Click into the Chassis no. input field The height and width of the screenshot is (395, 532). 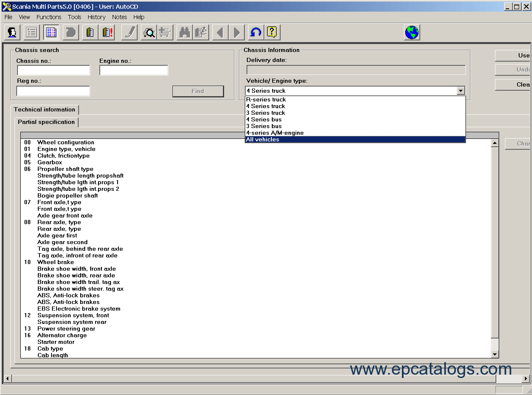(x=53, y=70)
